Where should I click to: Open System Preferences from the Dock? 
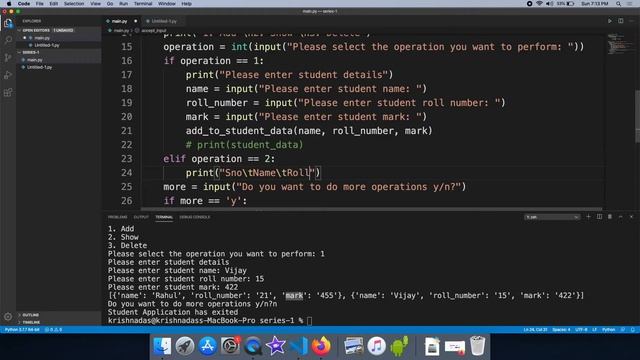230,346
